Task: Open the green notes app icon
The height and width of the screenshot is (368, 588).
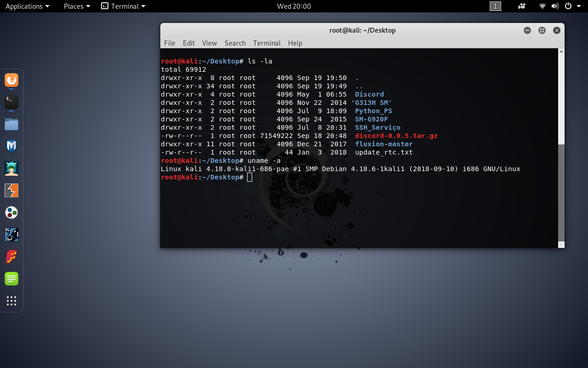Action: pos(11,279)
